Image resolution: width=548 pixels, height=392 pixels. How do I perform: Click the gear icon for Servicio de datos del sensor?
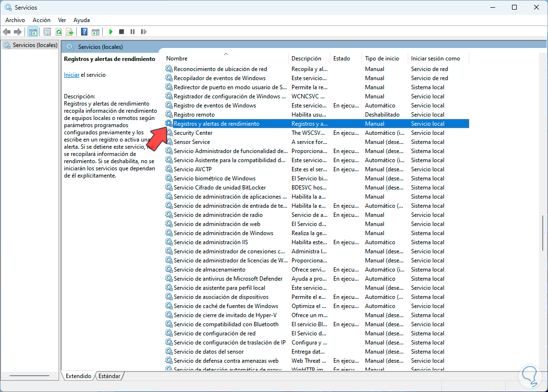169,352
